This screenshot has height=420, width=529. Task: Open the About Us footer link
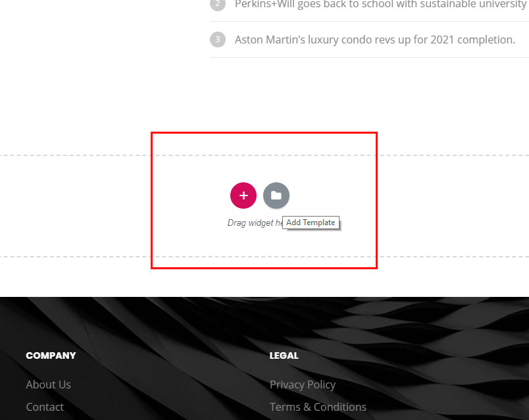pos(48,384)
